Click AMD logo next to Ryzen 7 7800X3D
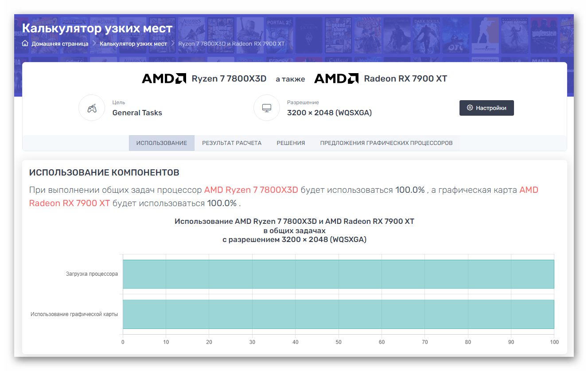The image size is (588, 371). coord(164,79)
